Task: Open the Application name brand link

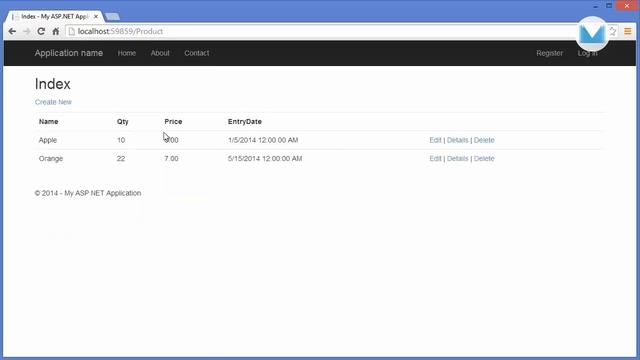Action: [69, 53]
